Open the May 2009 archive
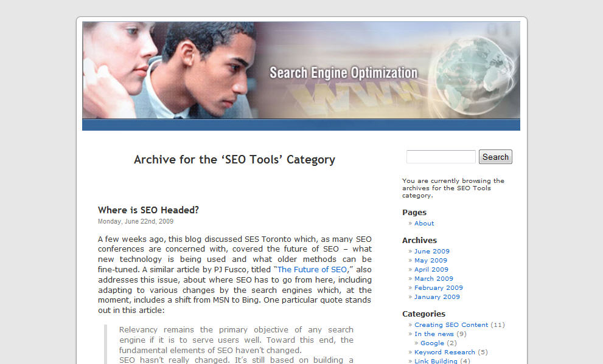The height and width of the screenshot is (364, 603). 430,260
